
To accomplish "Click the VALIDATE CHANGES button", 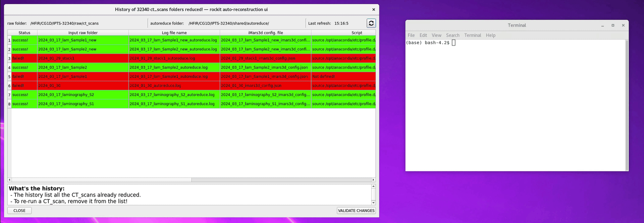I will [x=356, y=211].
